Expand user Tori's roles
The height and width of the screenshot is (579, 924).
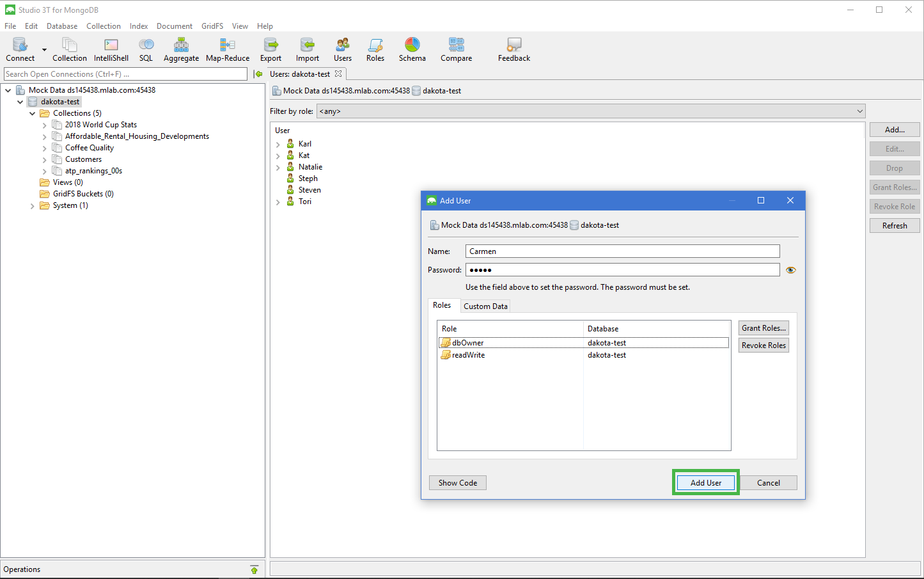278,202
